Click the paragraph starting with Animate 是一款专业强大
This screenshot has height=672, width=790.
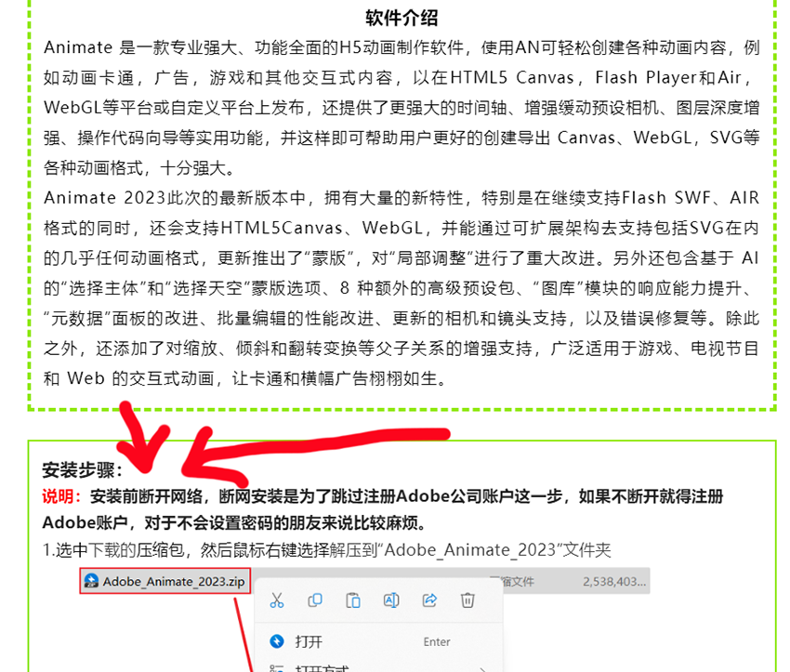[x=402, y=107]
